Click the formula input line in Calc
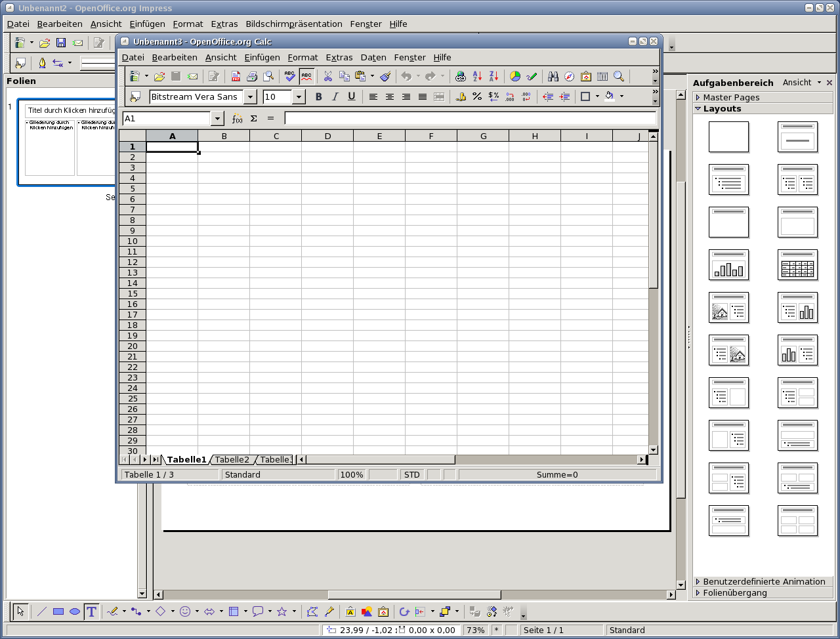The image size is (840, 639). coord(470,118)
